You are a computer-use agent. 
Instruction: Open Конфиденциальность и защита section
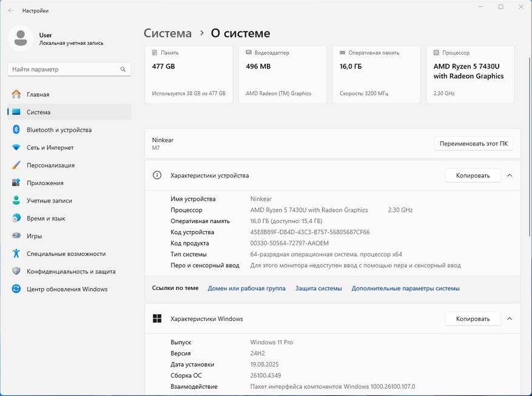(x=71, y=272)
